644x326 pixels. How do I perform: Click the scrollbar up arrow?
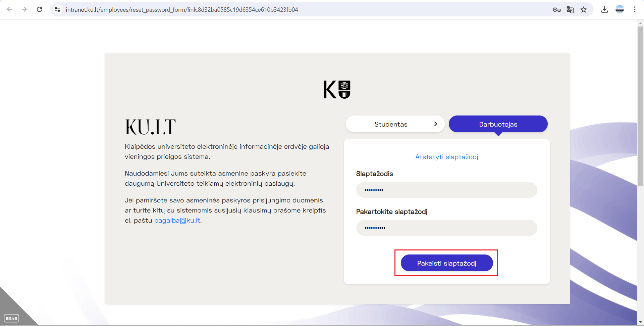tap(640, 23)
